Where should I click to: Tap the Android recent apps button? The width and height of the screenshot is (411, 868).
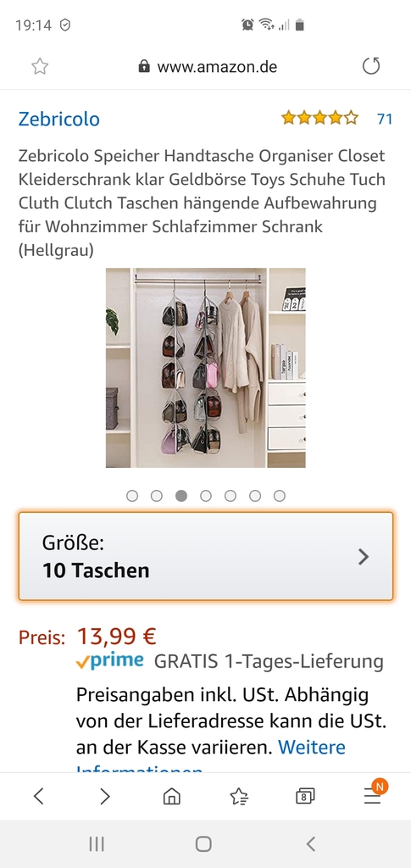[x=97, y=843]
